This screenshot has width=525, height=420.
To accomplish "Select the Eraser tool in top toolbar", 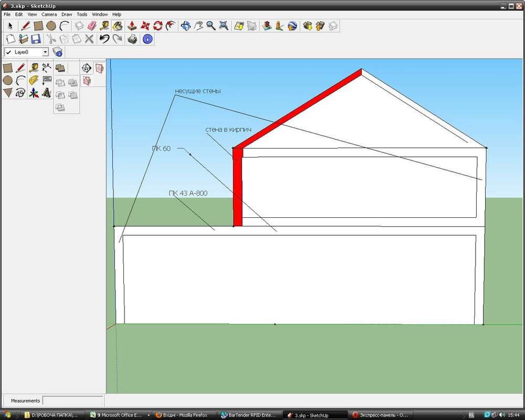I will [91, 26].
